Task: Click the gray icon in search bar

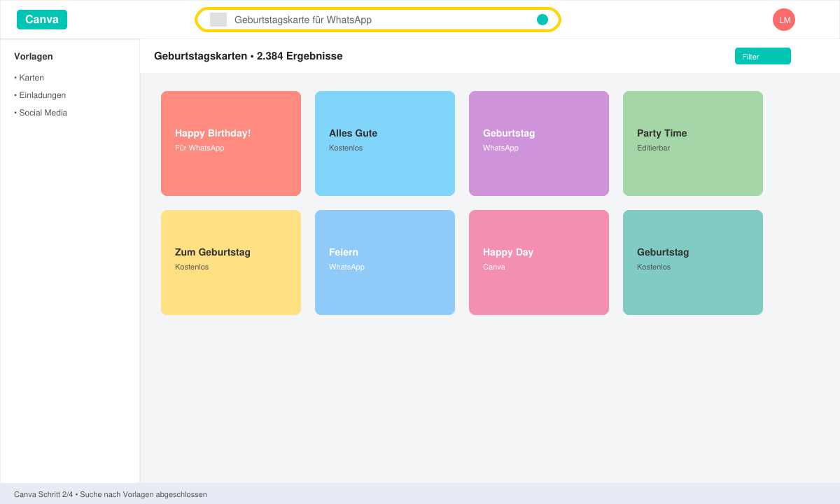Action: pos(218,20)
